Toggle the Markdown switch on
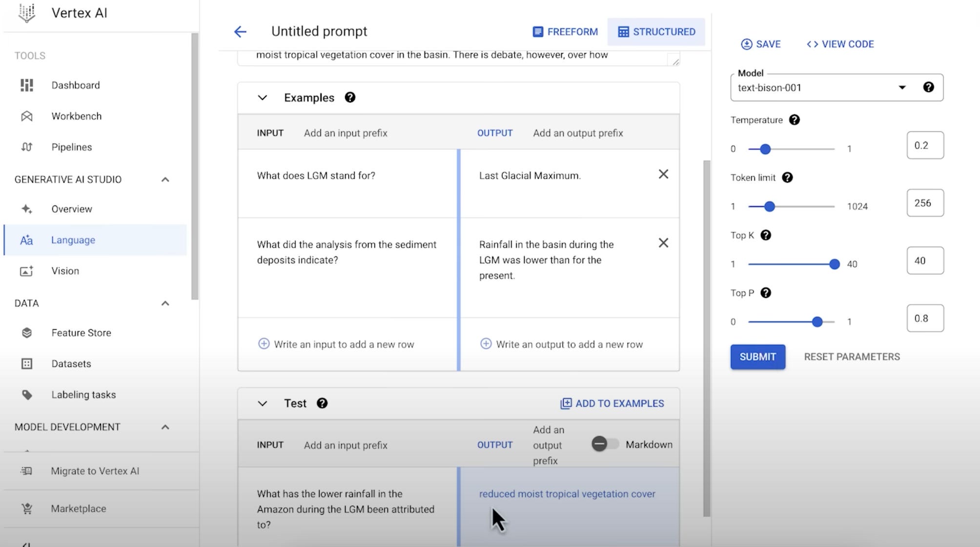The height and width of the screenshot is (547, 980). coord(605,444)
